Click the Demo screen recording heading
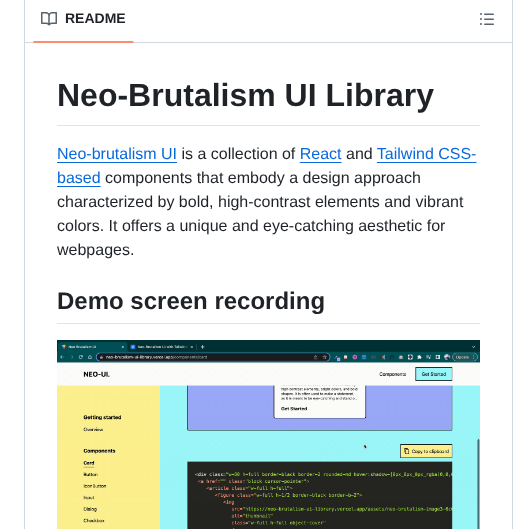The image size is (529, 529). tap(191, 301)
